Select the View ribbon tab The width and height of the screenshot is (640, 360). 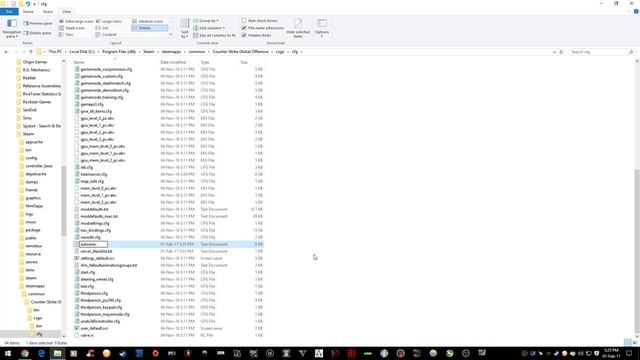click(67, 11)
